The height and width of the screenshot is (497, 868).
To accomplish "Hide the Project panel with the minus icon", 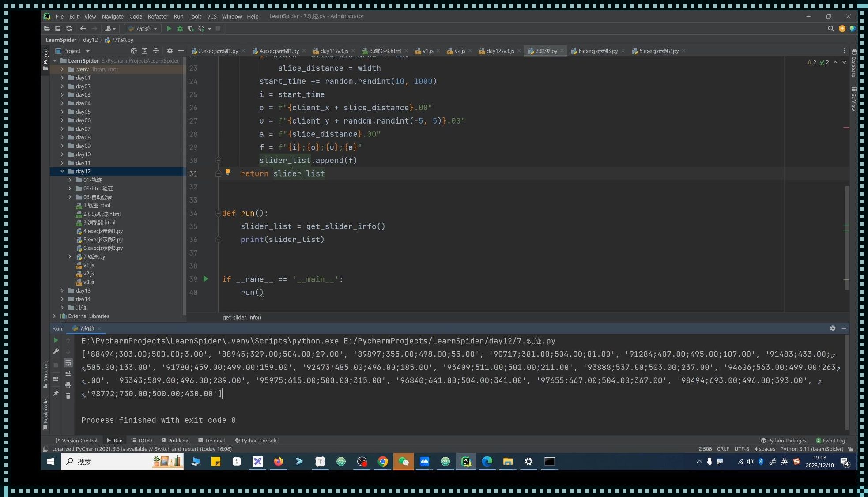I will click(x=181, y=51).
